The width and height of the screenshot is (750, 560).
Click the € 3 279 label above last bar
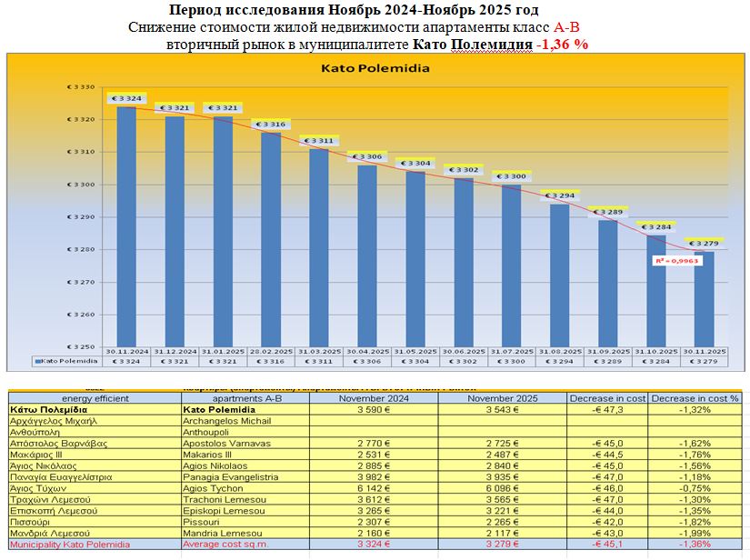click(x=703, y=244)
